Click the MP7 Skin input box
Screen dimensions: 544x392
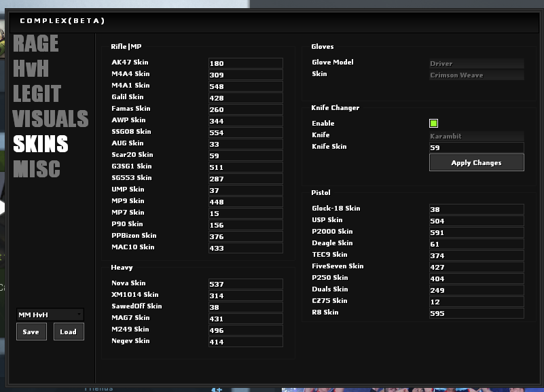point(246,213)
